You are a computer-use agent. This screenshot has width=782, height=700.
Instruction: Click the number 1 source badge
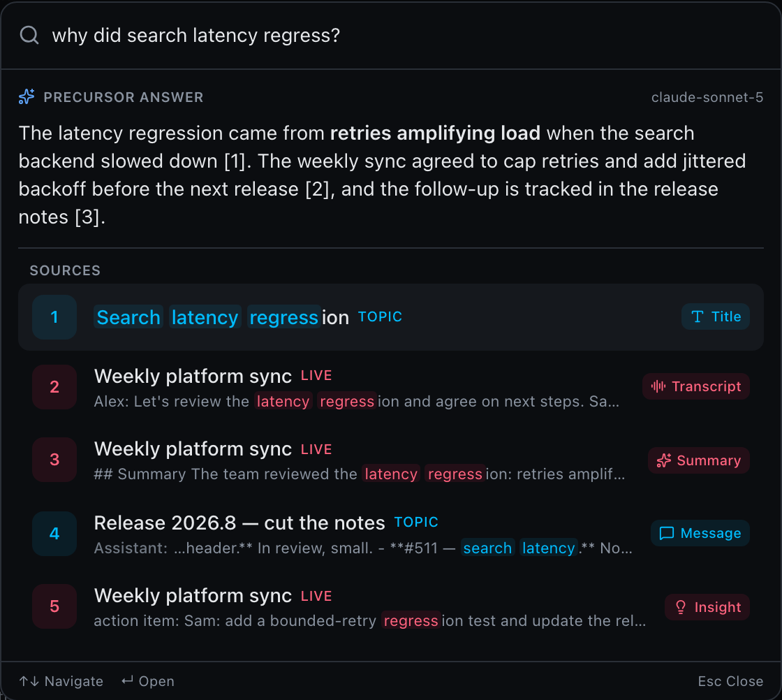click(54, 317)
